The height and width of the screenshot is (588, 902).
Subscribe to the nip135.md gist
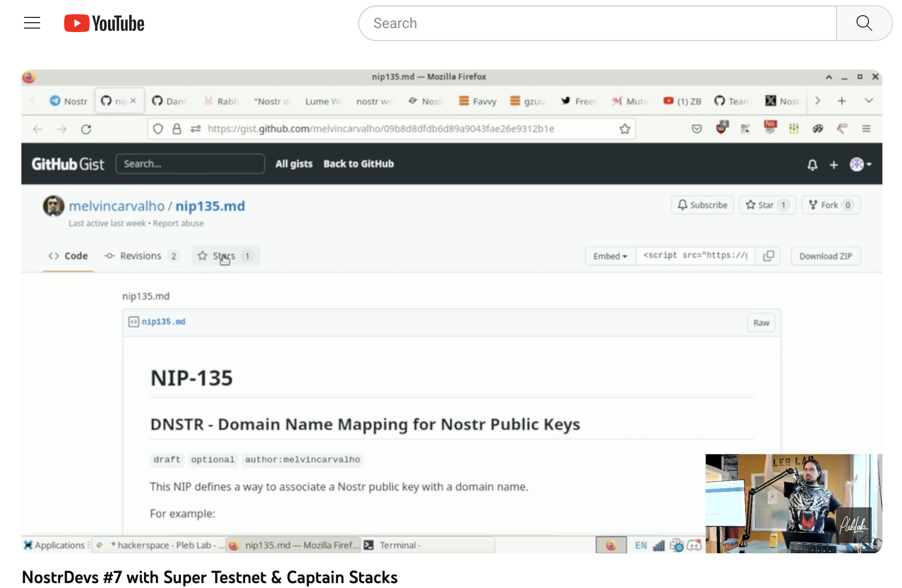pos(702,205)
